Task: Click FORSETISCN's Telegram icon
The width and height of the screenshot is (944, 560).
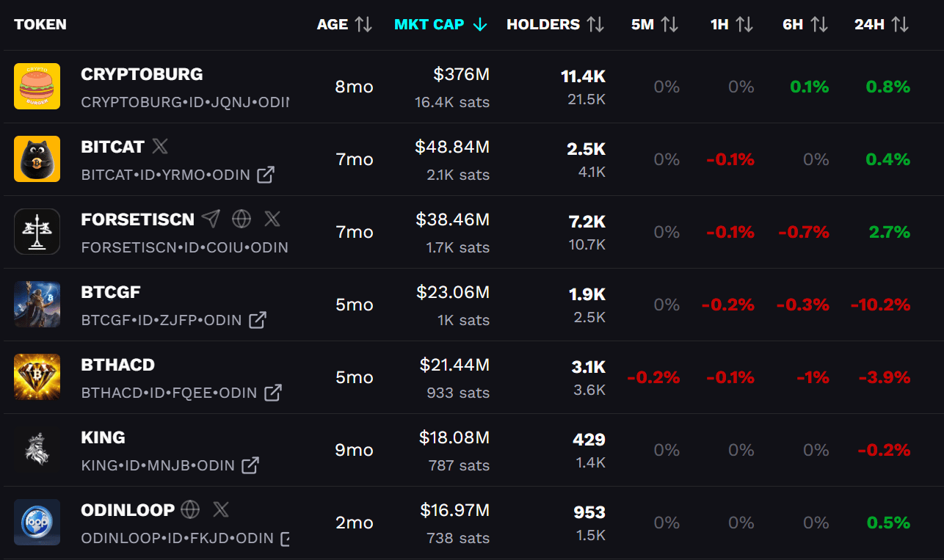Action: pos(211,219)
